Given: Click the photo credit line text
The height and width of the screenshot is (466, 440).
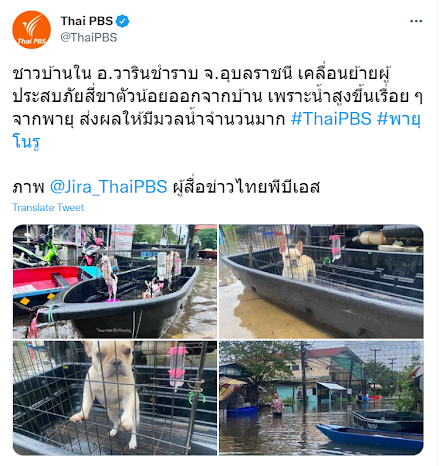Looking at the screenshot, I should pos(166,186).
